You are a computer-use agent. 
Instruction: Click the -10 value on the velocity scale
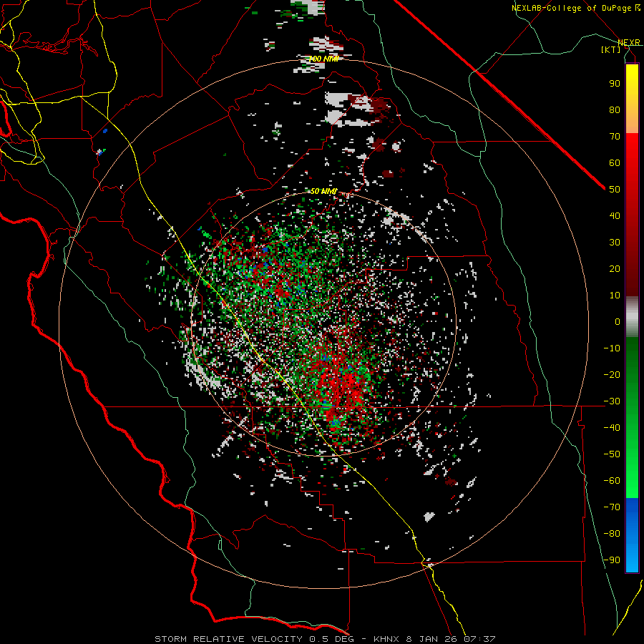(x=612, y=348)
